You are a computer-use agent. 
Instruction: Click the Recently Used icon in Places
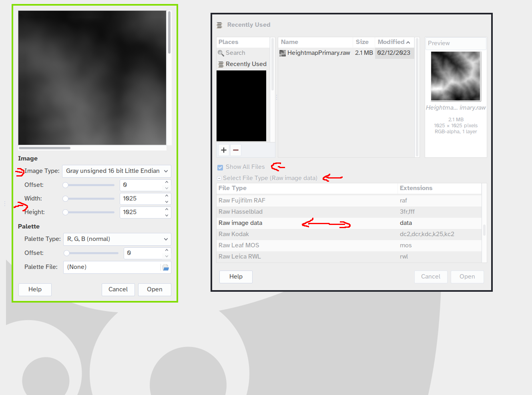click(221, 64)
